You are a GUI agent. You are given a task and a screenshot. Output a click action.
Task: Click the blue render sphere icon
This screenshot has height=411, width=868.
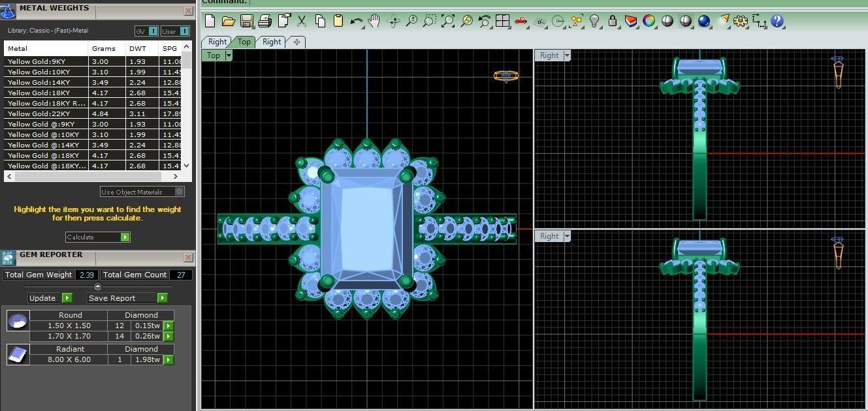tap(704, 21)
